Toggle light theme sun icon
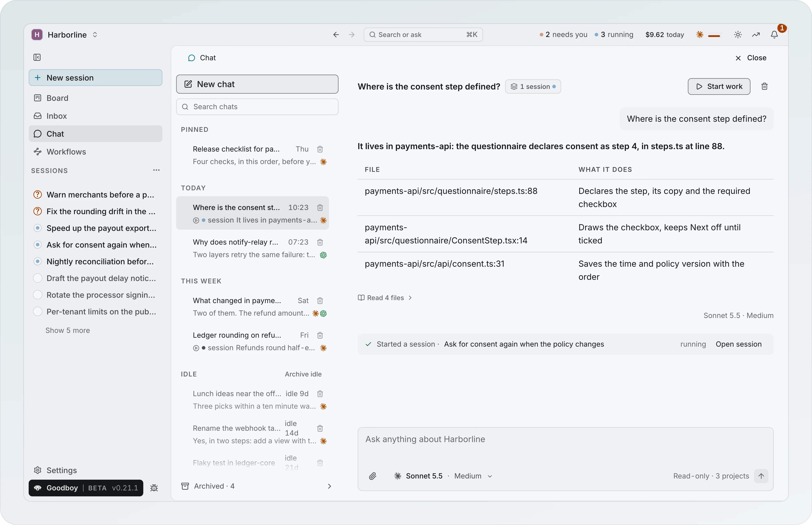 (x=738, y=35)
